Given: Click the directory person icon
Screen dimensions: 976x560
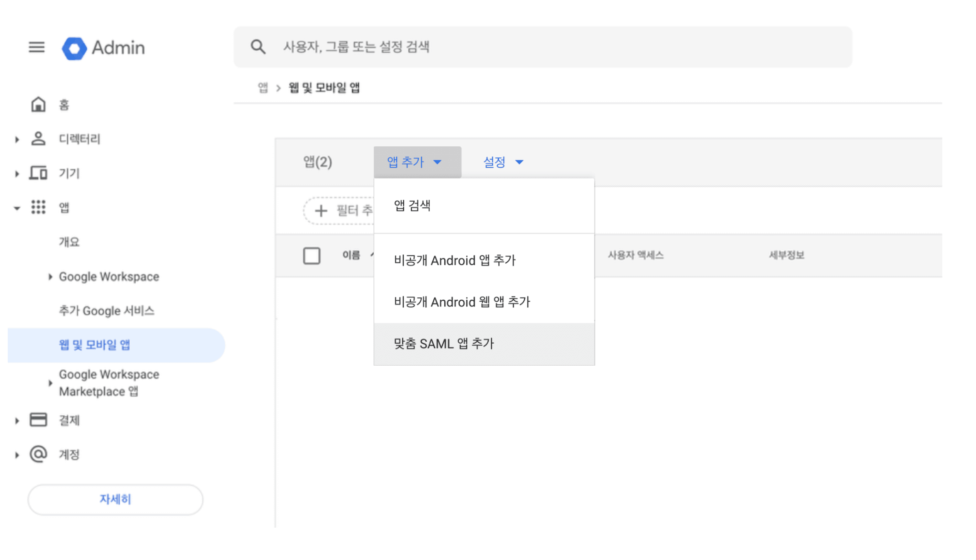Looking at the screenshot, I should (x=38, y=139).
